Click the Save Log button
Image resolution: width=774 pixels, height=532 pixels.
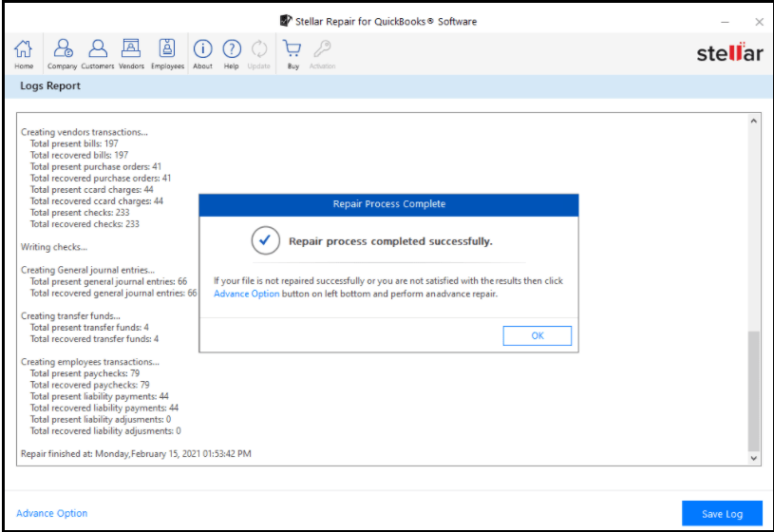point(722,514)
